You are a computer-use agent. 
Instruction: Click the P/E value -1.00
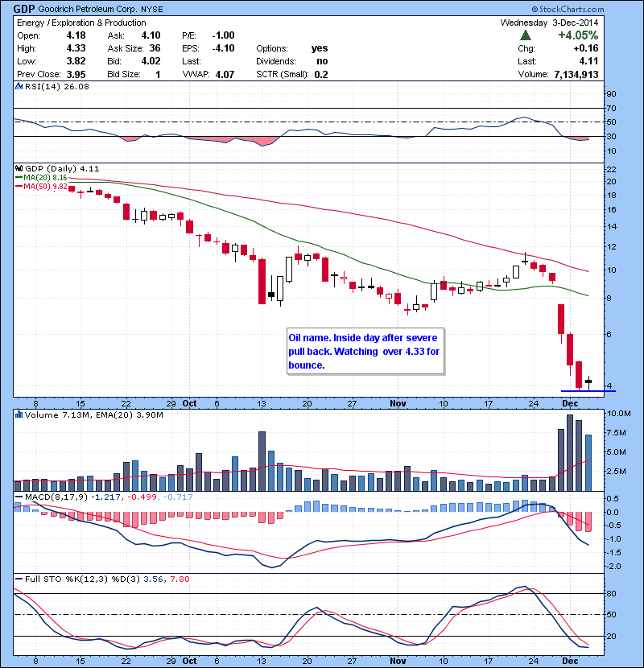223,35
